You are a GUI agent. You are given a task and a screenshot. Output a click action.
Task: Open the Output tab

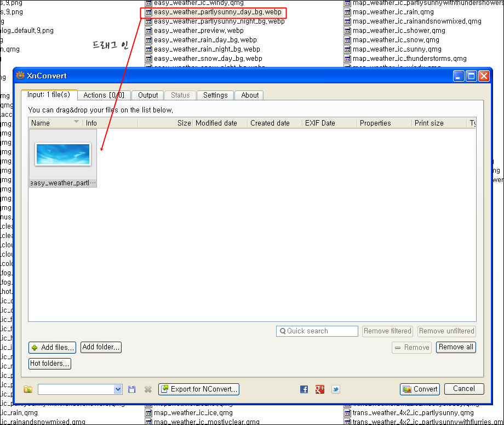point(148,95)
